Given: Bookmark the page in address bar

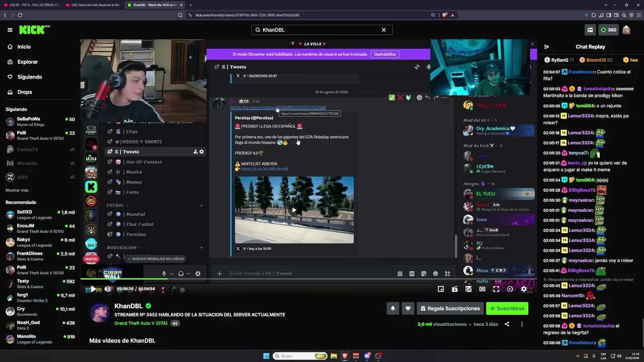Looking at the screenshot, I should pyautogui.click(x=180, y=15).
